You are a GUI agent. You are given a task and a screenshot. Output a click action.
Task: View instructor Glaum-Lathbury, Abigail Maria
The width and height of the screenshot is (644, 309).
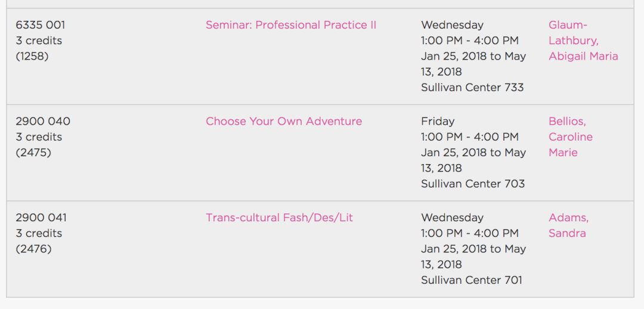(583, 41)
